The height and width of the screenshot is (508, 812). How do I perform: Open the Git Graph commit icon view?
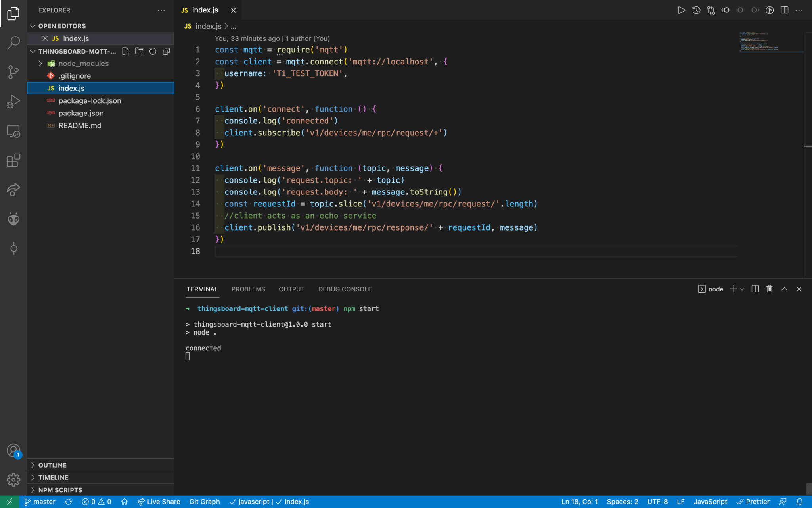pos(13,249)
